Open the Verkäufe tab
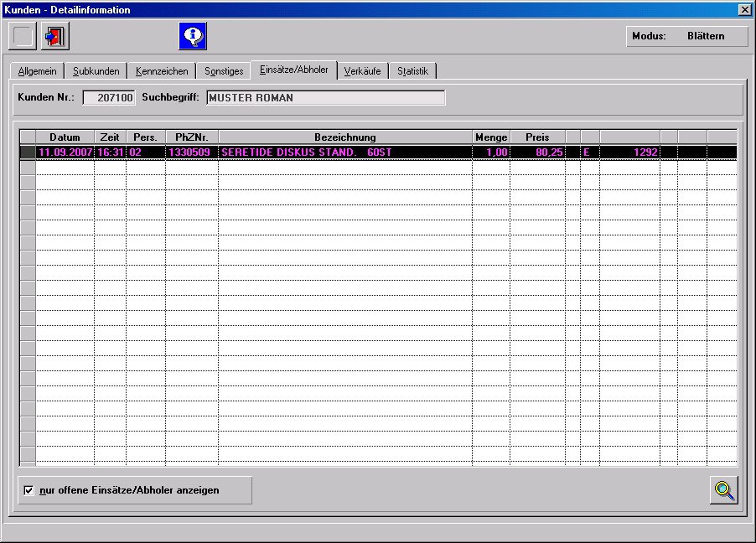This screenshot has width=756, height=543. point(362,71)
